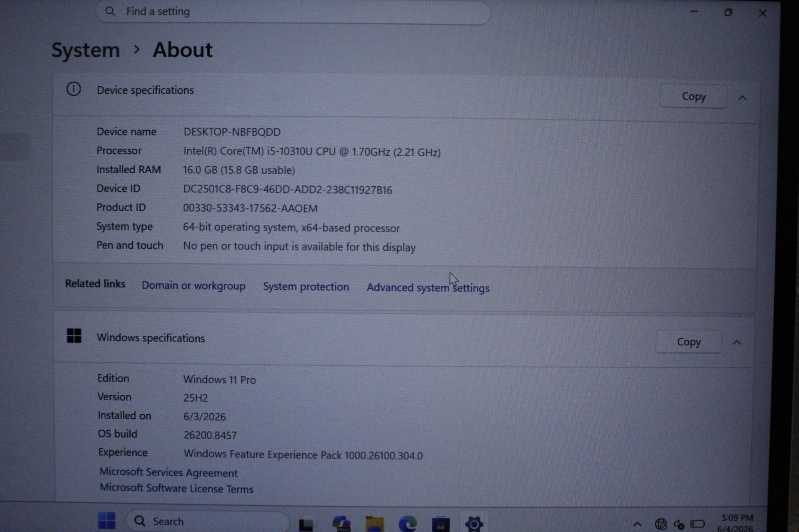This screenshot has width=799, height=532.
Task: Select 'No pen or touch input' text
Action: (299, 247)
